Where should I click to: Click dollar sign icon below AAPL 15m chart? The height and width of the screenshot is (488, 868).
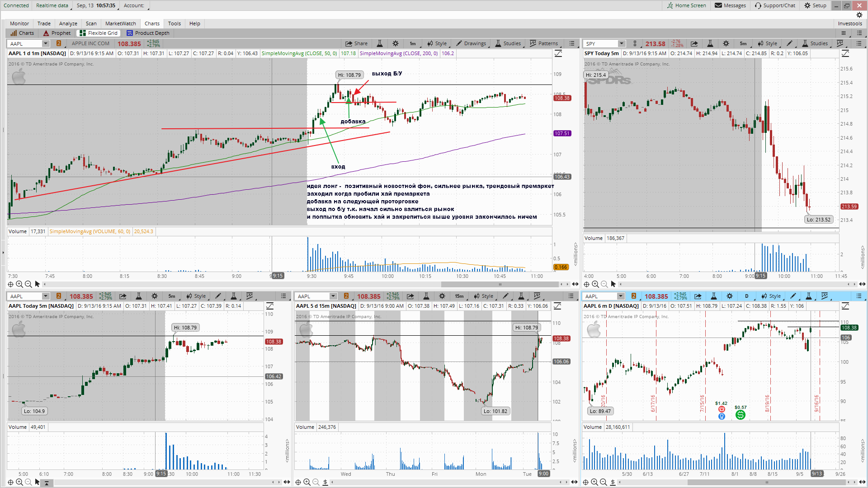[x=325, y=482]
